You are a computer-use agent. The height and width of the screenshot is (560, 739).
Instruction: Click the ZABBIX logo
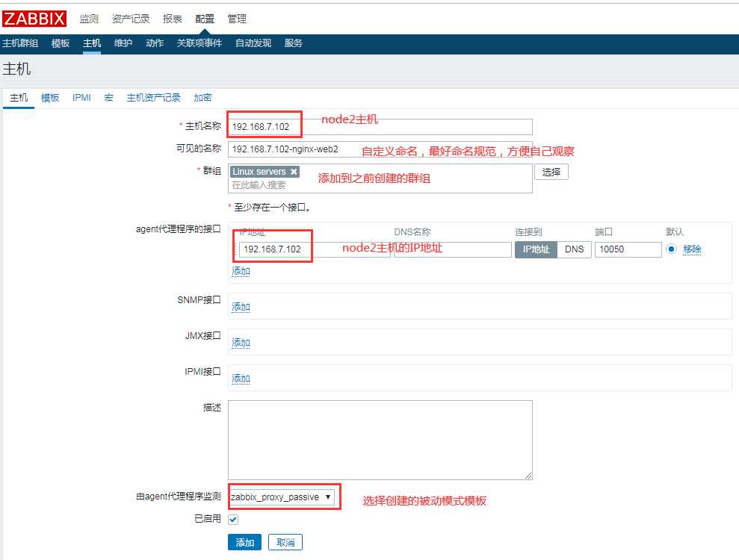(x=34, y=19)
